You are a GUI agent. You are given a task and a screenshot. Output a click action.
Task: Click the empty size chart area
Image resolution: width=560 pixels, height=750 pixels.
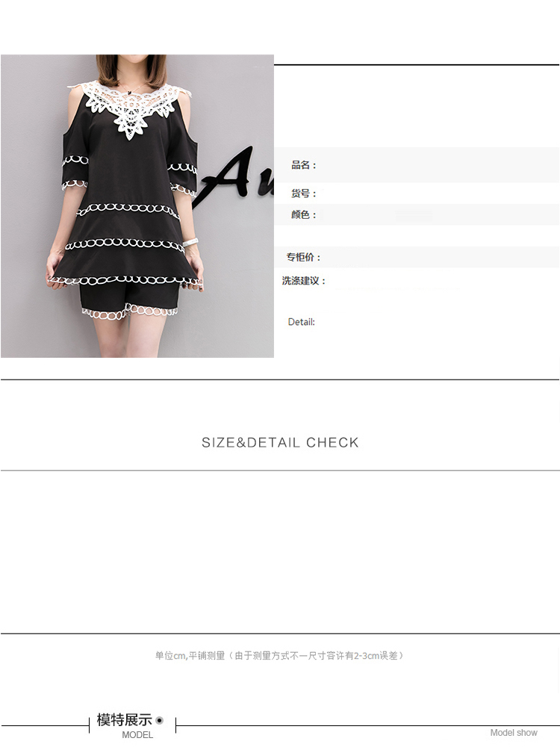[x=280, y=552]
